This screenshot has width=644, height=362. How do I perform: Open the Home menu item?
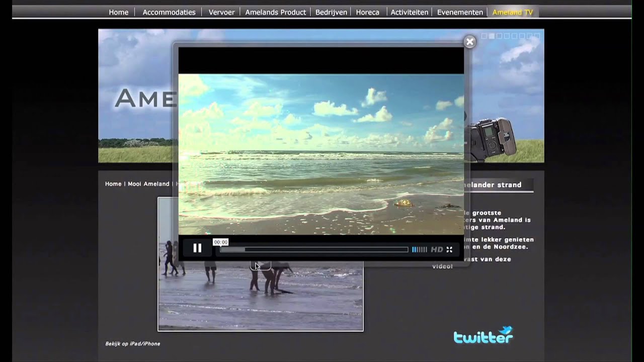tap(119, 12)
